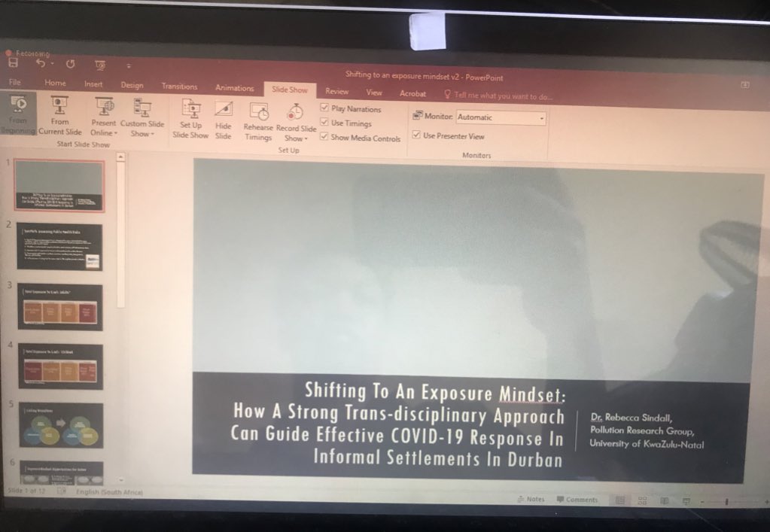Screen dimensions: 770x532
Task: Click the Record Slide Show icon
Action: pos(295,112)
